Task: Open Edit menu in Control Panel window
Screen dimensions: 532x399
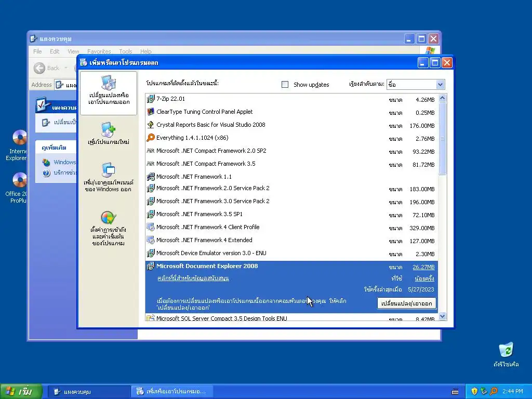Action: click(x=54, y=51)
